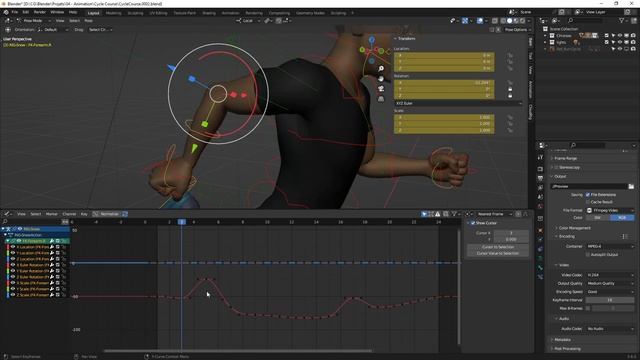Viewport: 640px width, 360px height.
Task: Open the File Format FFmpeg Video dropdown
Action: pyautogui.click(x=610, y=211)
